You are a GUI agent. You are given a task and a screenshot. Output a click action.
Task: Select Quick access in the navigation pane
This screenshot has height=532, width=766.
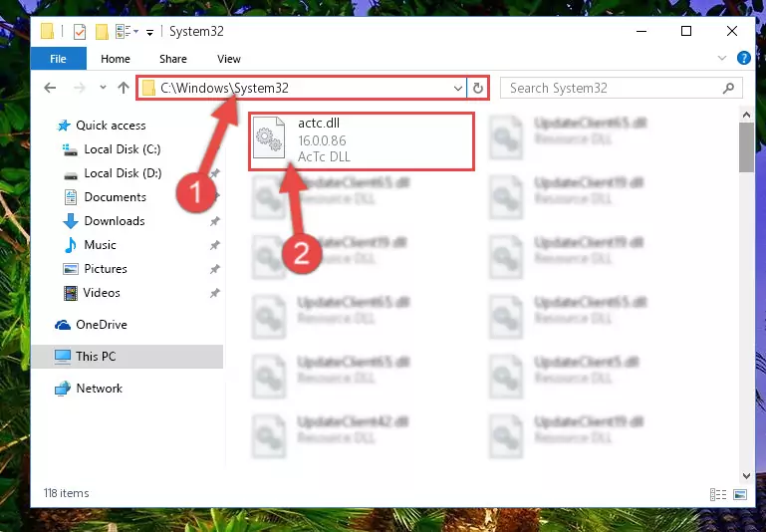pyautogui.click(x=102, y=126)
